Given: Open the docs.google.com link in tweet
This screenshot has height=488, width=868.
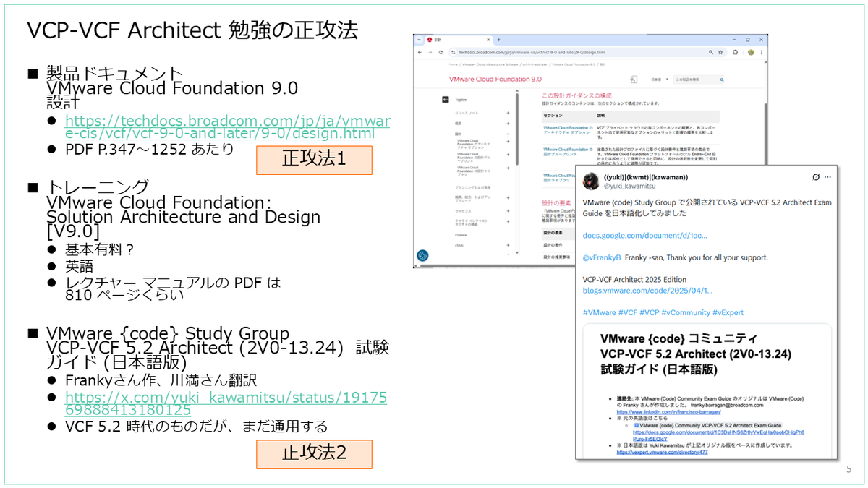Looking at the screenshot, I should click(644, 236).
